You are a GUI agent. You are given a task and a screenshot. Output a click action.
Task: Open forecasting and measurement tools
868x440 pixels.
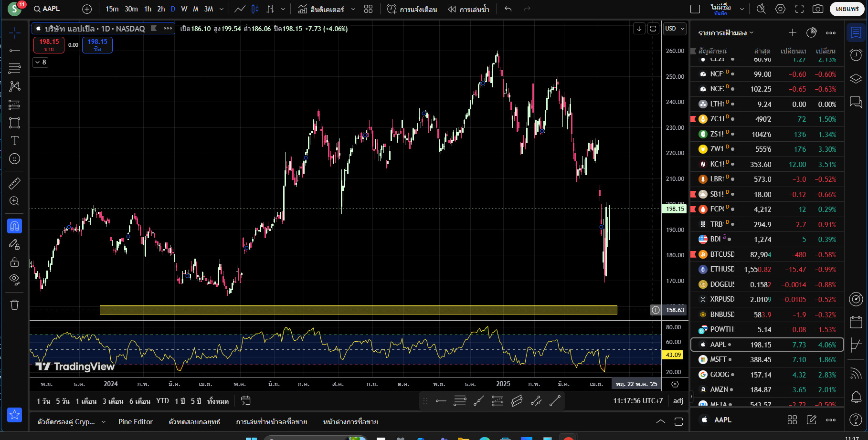click(15, 105)
